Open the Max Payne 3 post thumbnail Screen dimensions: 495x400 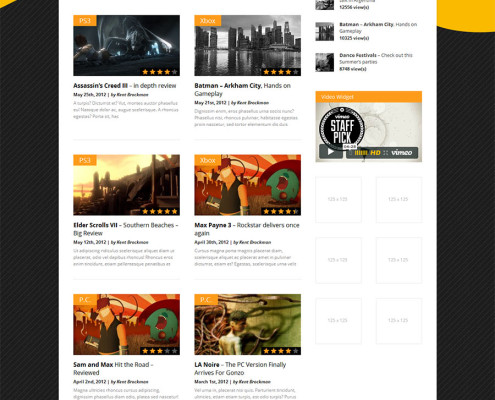pyautogui.click(x=248, y=185)
